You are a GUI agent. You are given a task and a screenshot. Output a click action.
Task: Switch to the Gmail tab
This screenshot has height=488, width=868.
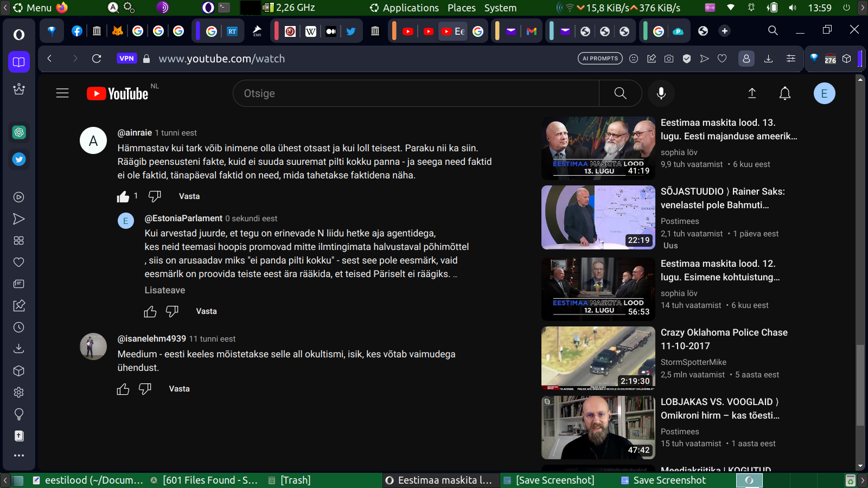pos(532,31)
